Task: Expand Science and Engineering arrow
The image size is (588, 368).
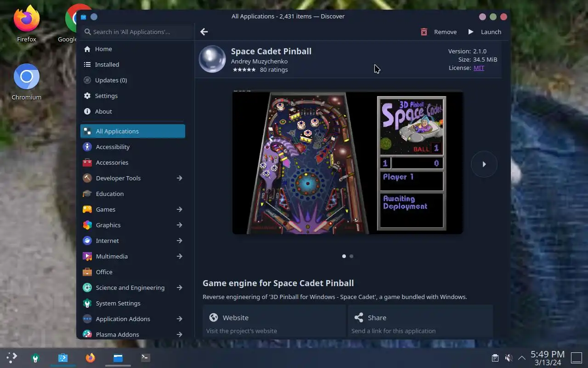Action: click(x=180, y=287)
